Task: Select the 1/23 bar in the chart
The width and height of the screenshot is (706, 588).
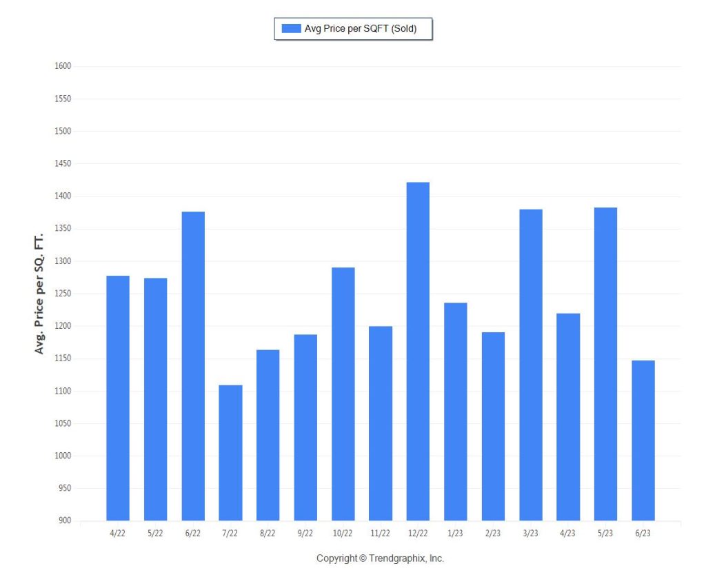Action: pyautogui.click(x=456, y=412)
